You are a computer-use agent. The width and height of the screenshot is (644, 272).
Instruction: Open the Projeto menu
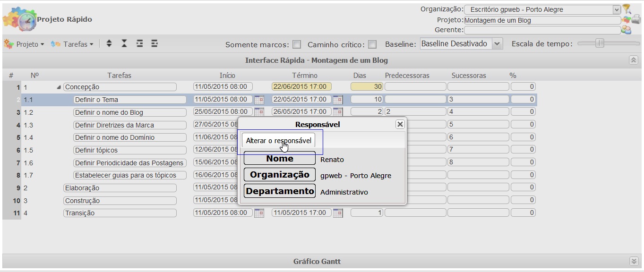coord(25,44)
